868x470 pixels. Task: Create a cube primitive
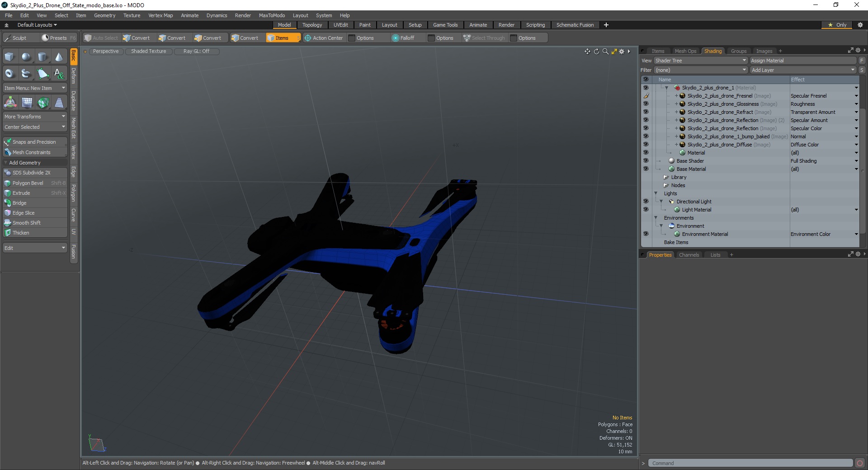coord(9,56)
